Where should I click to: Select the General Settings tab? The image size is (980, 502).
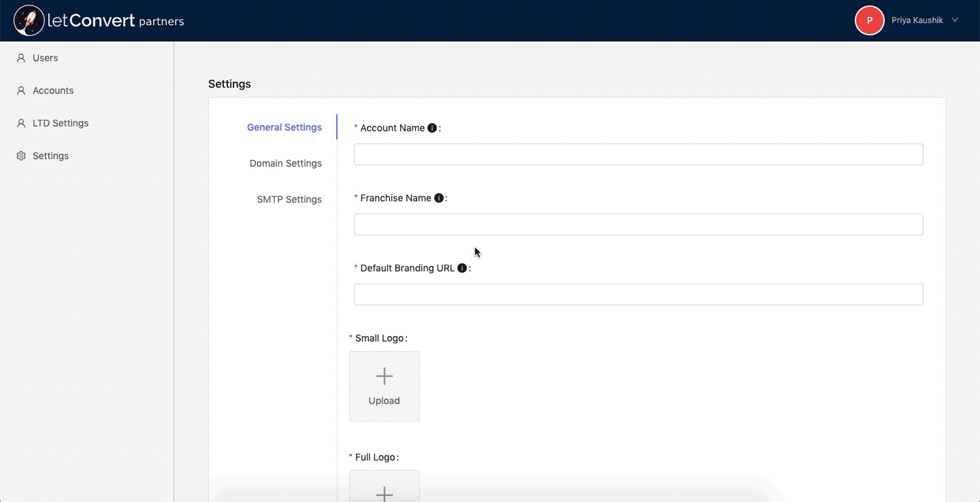[x=284, y=127]
